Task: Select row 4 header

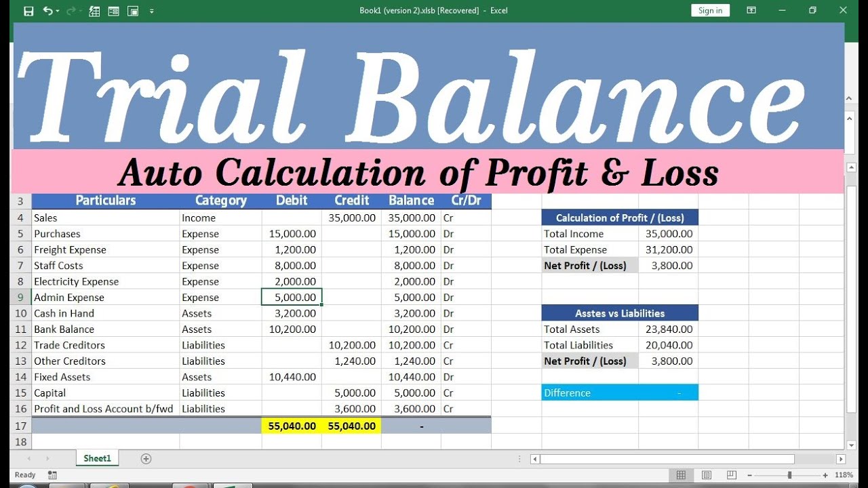Action: pos(20,218)
